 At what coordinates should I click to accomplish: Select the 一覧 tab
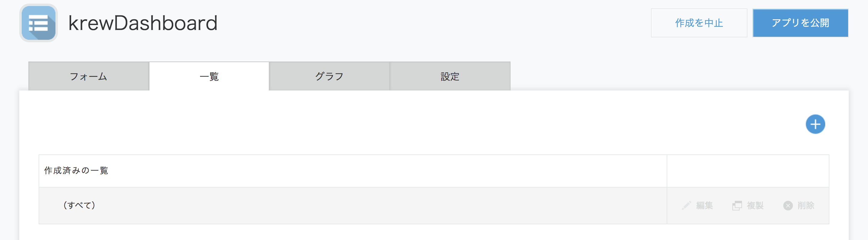pyautogui.click(x=209, y=76)
